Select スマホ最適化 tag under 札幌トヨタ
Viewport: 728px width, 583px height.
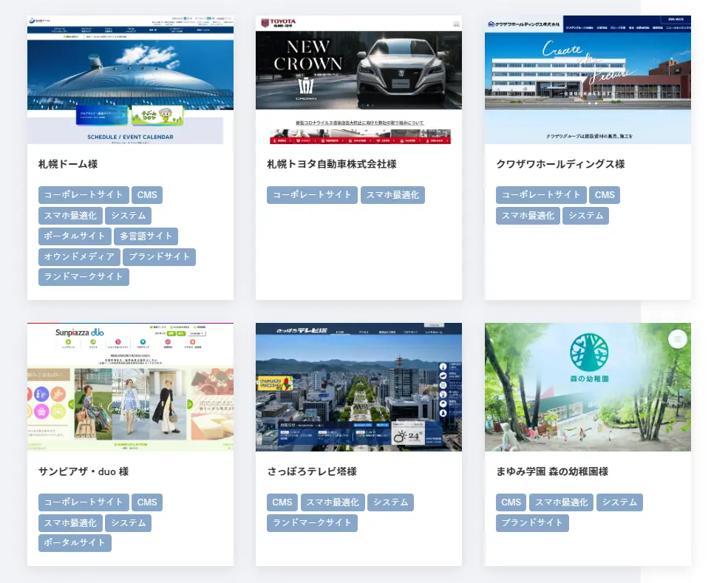pyautogui.click(x=392, y=195)
